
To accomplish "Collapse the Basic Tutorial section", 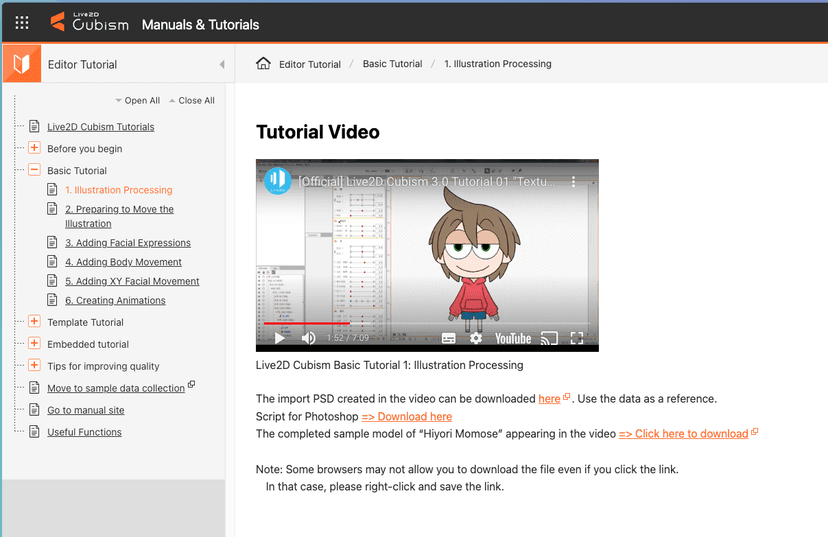I will (x=34, y=170).
